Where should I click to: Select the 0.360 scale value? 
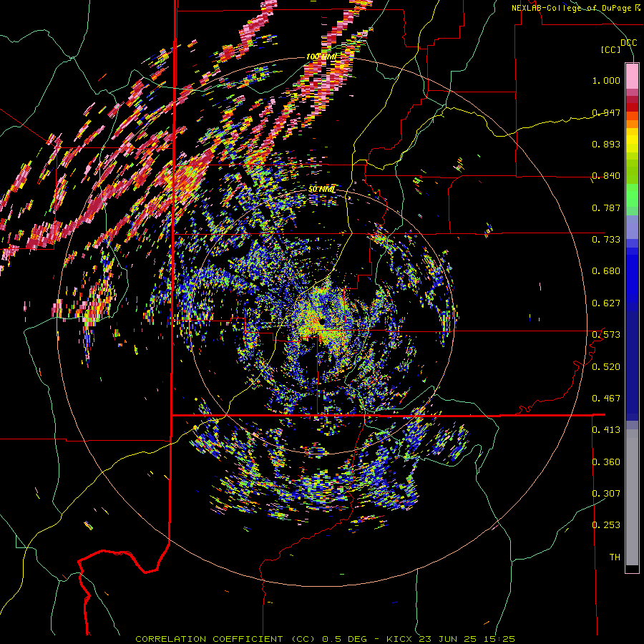point(606,462)
